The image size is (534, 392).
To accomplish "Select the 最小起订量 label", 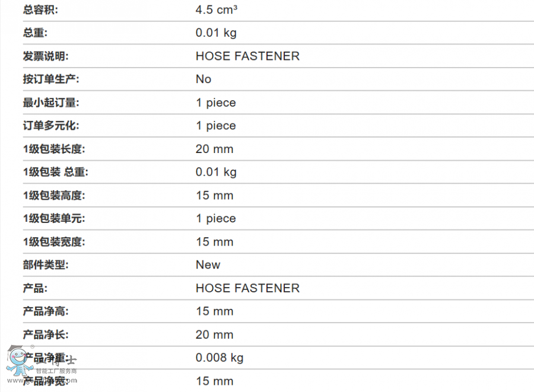I will (x=51, y=103).
